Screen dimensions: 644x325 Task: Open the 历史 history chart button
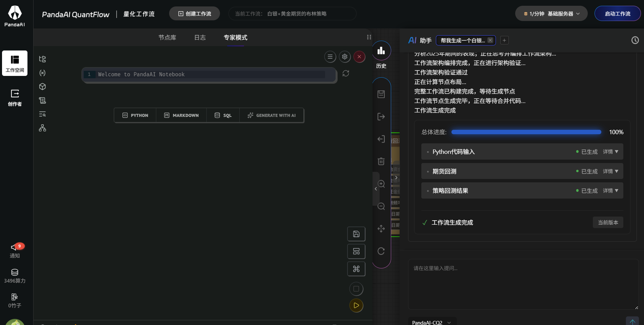381,55
